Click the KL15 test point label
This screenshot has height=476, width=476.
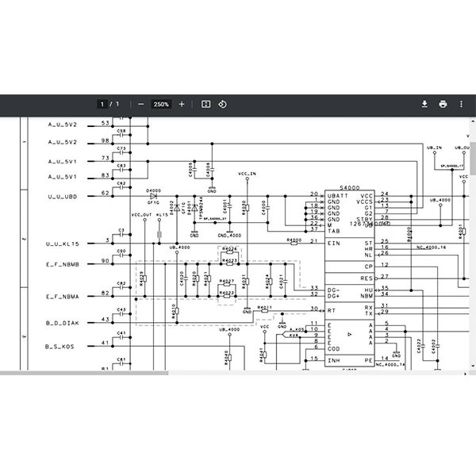162,215
